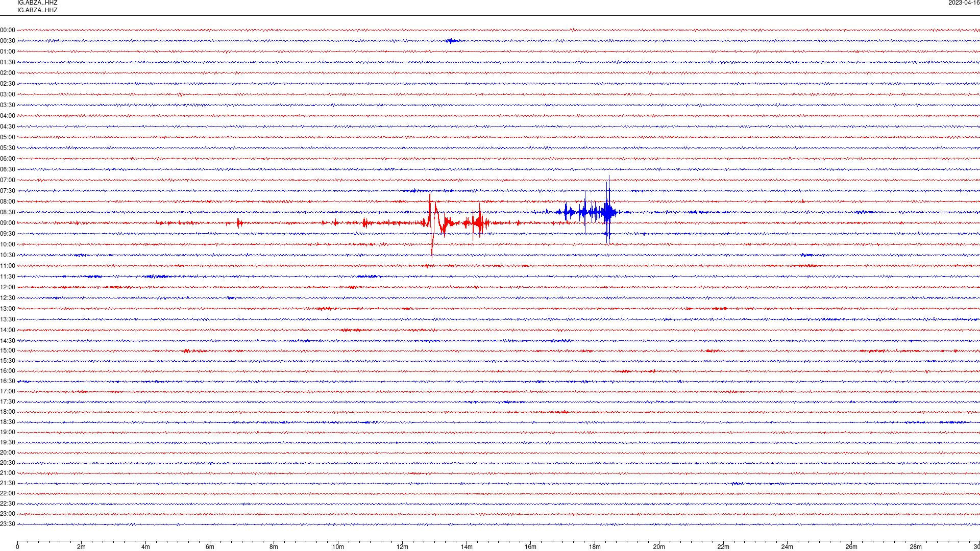Click the 18:00 time row label
Image resolution: width=980 pixels, height=551 pixels.
8,412
